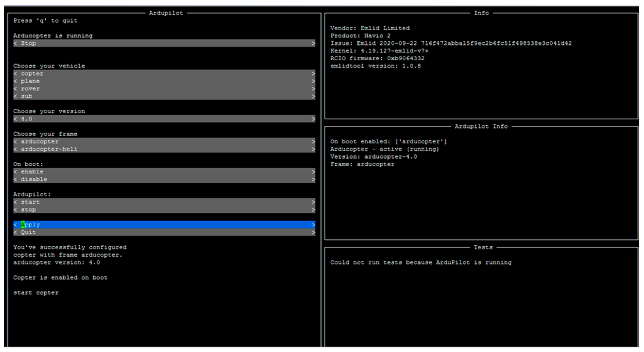Select version 4.0 entry
The image size is (644, 352).
(26, 119)
